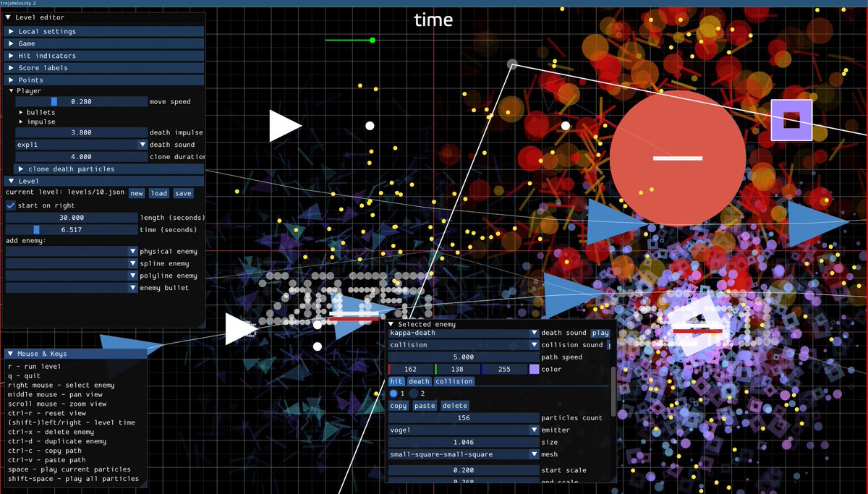Click the 'time' heading at top

[x=433, y=20]
